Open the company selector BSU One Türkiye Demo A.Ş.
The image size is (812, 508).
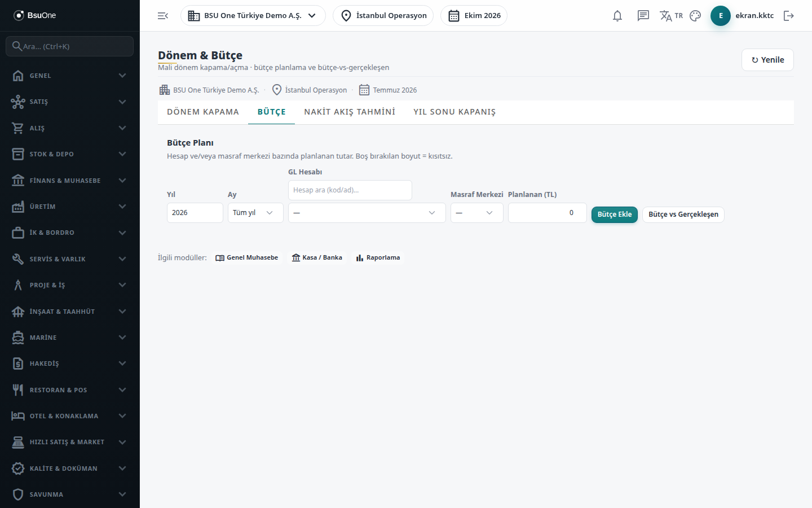tap(253, 16)
